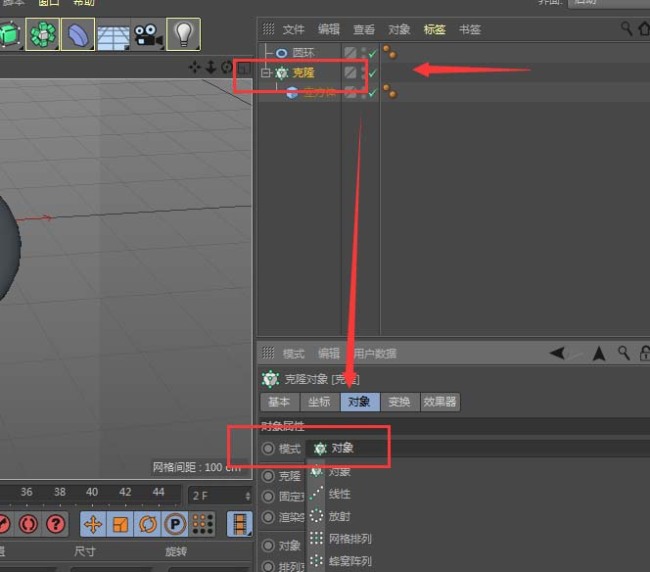Click the dynamics tag on 圆环 row
Viewport: 650px width, 572px height.
click(390, 52)
